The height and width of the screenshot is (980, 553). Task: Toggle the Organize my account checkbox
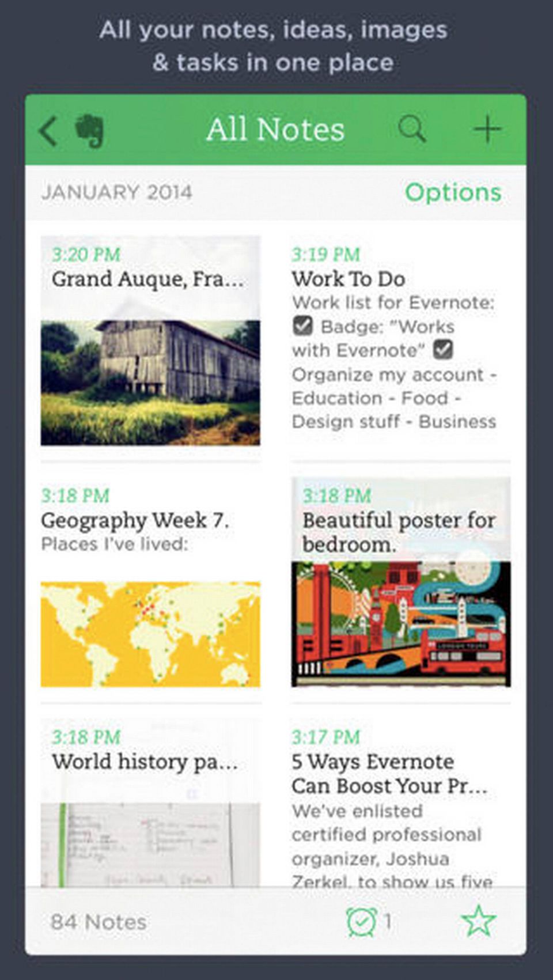click(x=442, y=349)
